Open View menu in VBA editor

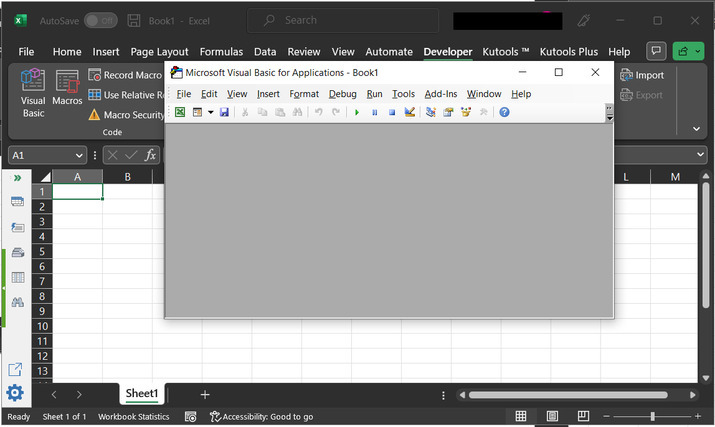coord(237,94)
